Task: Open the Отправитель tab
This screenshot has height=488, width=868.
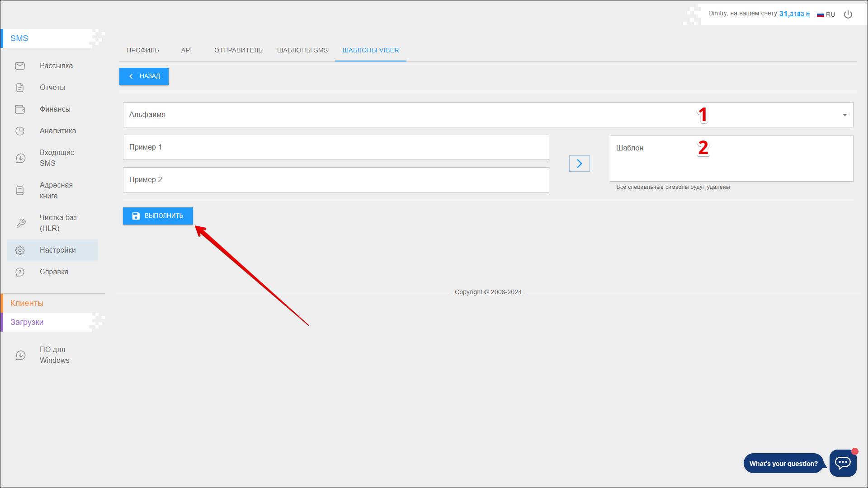Action: (x=238, y=50)
